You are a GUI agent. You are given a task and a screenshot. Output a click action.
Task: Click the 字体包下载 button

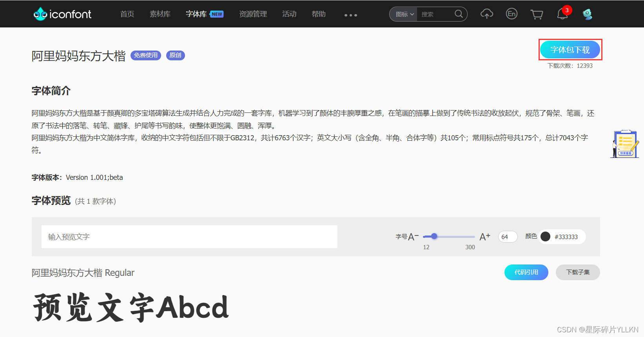[570, 50]
